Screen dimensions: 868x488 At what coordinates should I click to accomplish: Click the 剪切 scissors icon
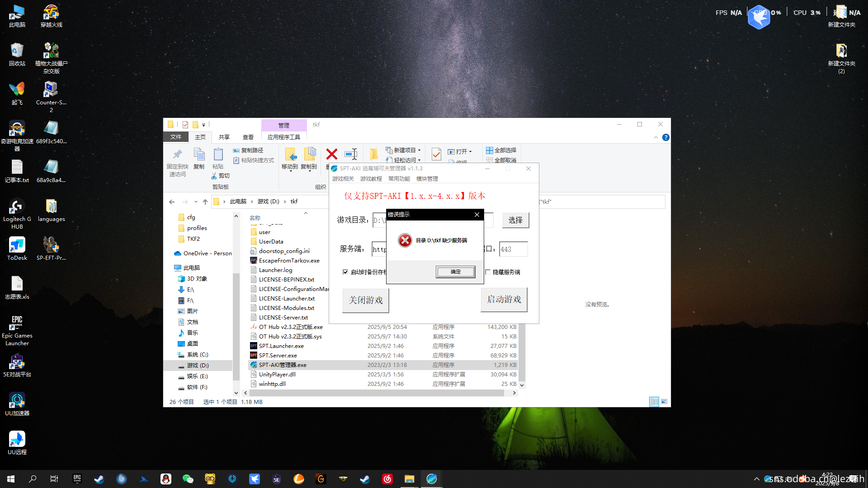point(214,176)
